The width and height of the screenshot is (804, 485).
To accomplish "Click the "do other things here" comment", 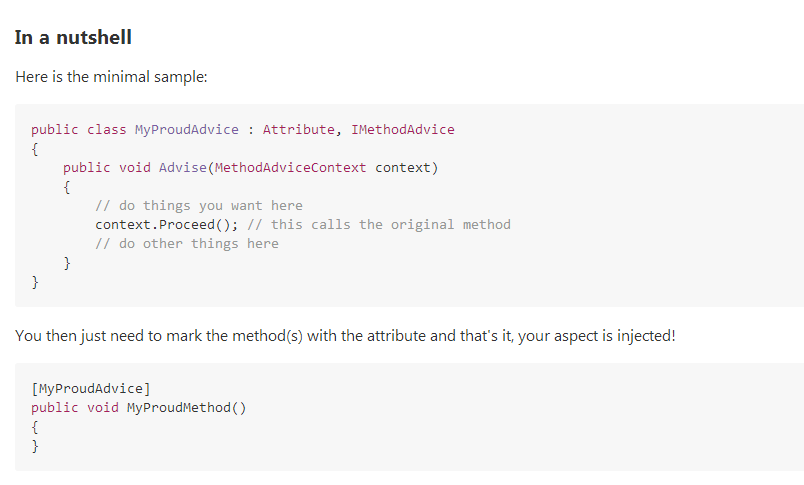I will point(187,244).
